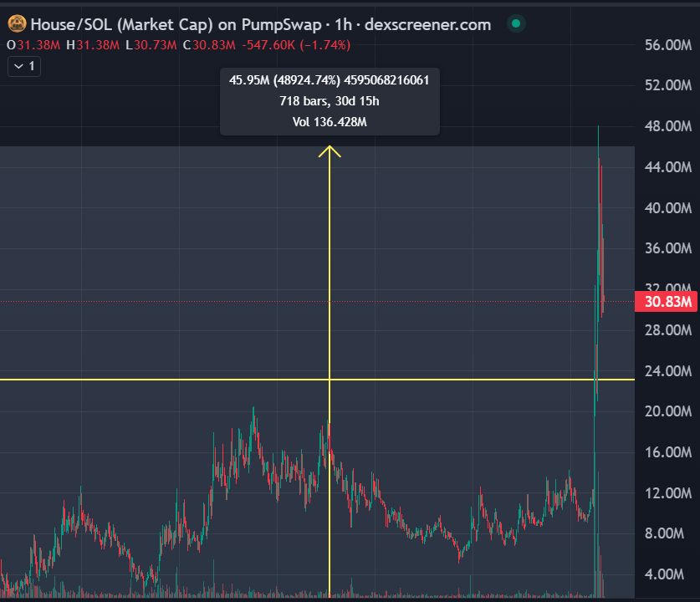The image size is (700, 602).
Task: Click the measurement tooltip 45.95M (48924.74%) line
Action: pyautogui.click(x=329, y=80)
